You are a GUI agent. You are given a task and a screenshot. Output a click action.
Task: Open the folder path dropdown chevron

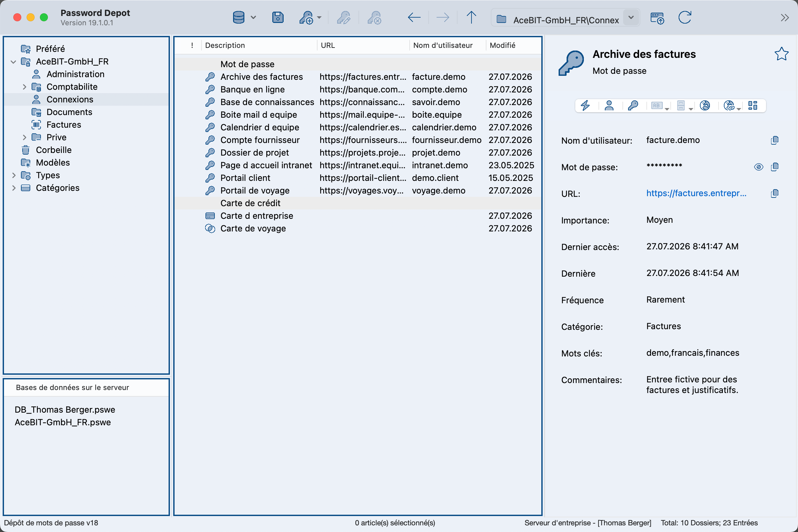631,17
